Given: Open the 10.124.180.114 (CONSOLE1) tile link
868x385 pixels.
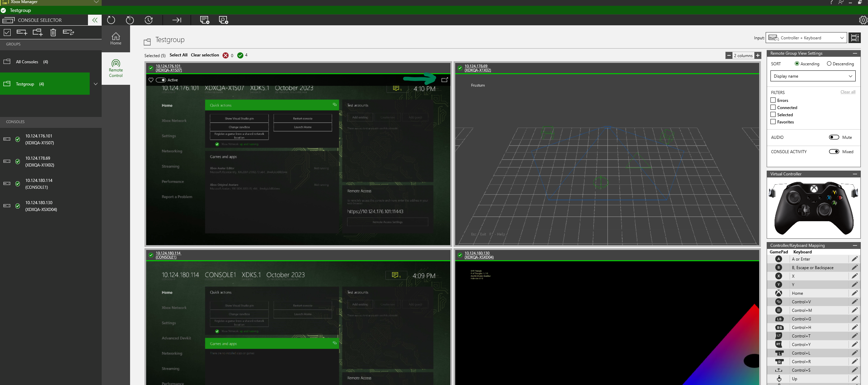Looking at the screenshot, I should pyautogui.click(x=168, y=255).
